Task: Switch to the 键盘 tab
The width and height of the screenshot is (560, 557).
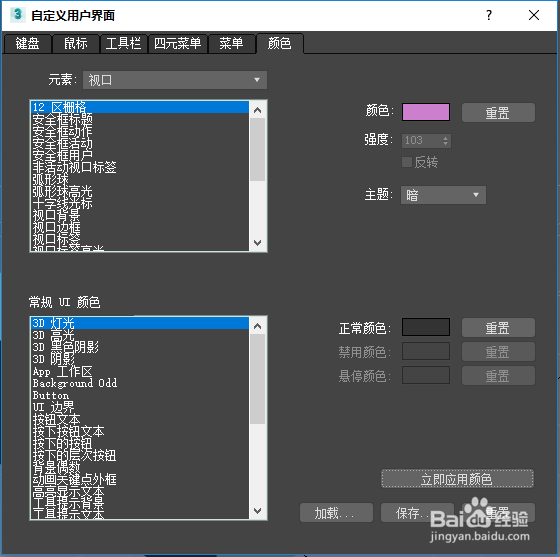Action: tap(27, 44)
